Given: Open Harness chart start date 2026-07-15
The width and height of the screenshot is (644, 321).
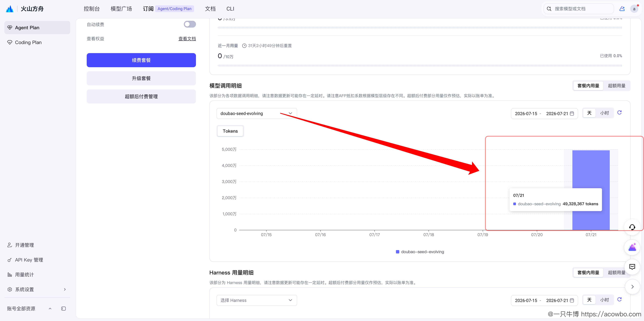Looking at the screenshot, I should click(526, 300).
